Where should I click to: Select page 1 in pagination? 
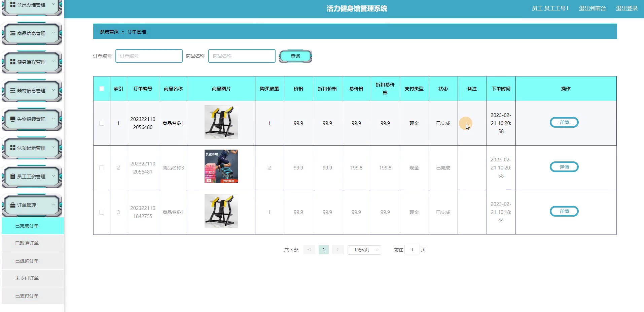(323, 250)
